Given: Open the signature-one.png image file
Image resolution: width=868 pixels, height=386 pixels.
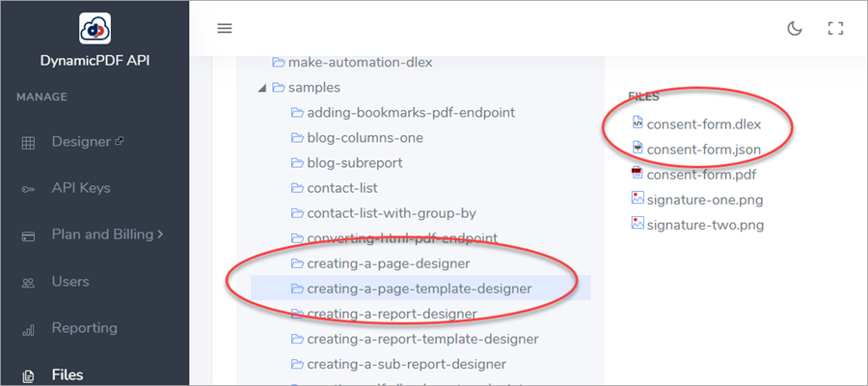Looking at the screenshot, I should (x=702, y=199).
